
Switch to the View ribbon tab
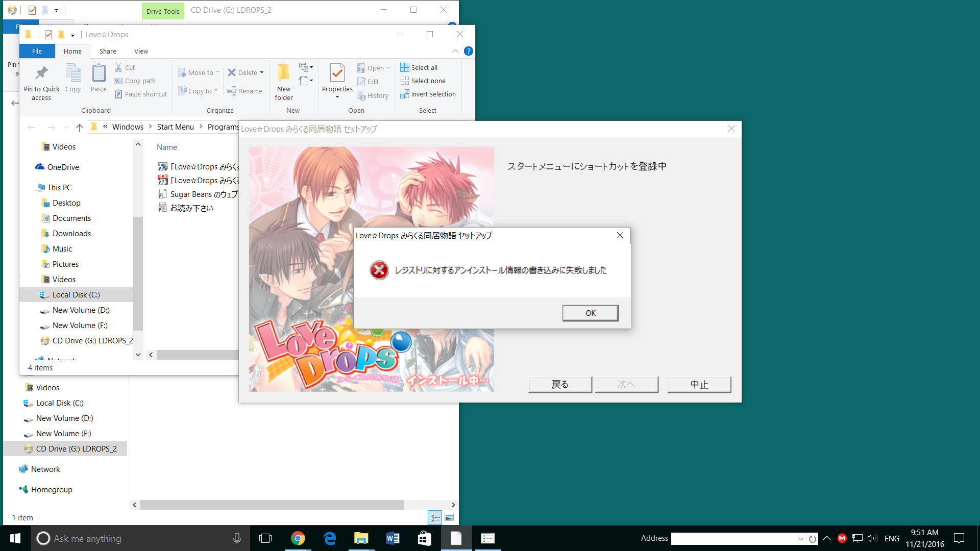tap(141, 51)
